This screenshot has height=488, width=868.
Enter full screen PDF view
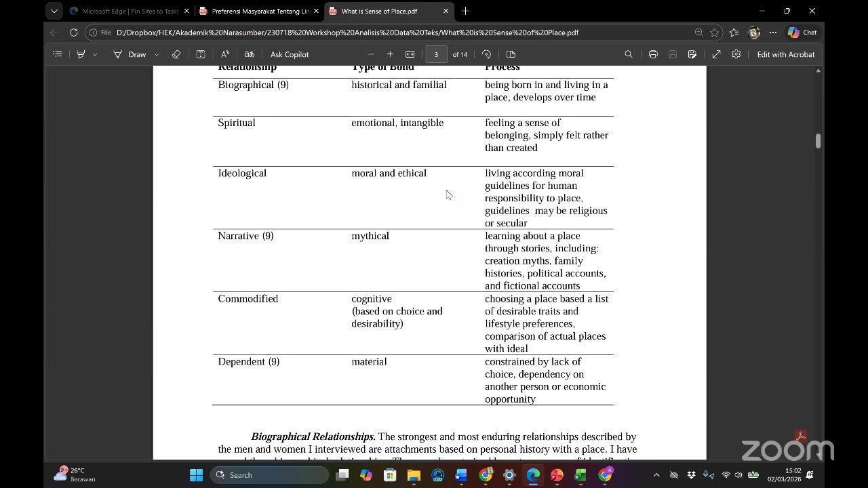(716, 54)
